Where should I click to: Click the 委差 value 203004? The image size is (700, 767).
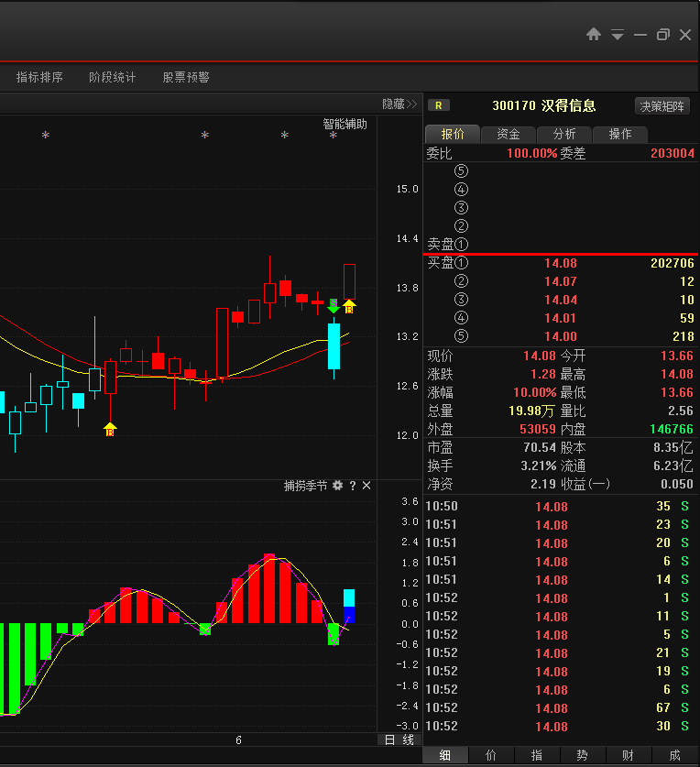tap(673, 153)
